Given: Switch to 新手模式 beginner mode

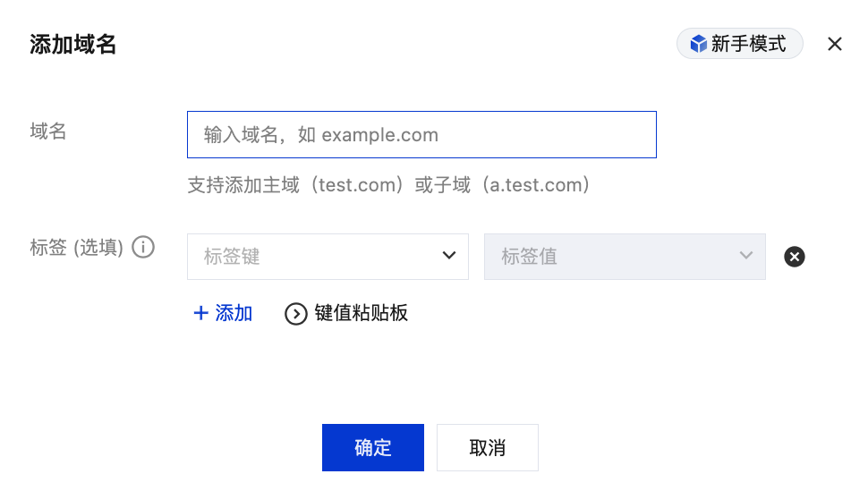Looking at the screenshot, I should click(739, 44).
